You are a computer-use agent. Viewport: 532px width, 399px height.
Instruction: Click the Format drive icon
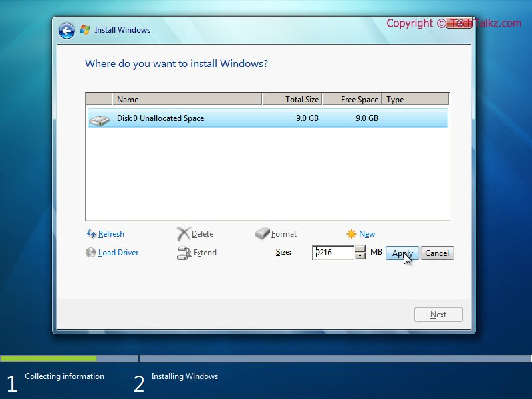pos(262,233)
